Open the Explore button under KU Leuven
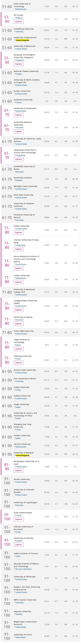The height and width of the screenshot is (644, 81). pos(18,22)
